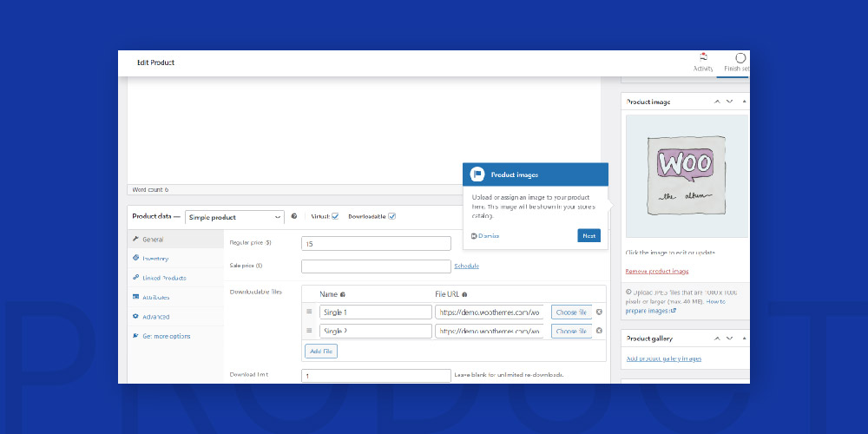Viewport: 868px width, 434px height.
Task: Click the Add file button
Action: click(x=321, y=351)
